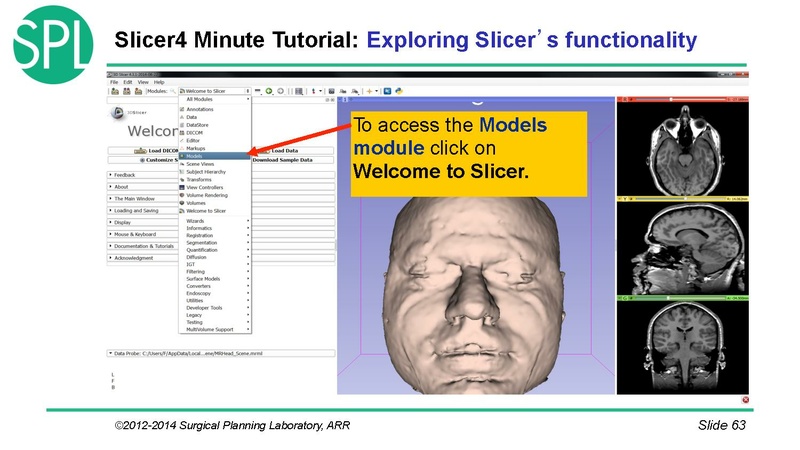Open the File menu
The height and width of the screenshot is (450, 800).
point(114,82)
